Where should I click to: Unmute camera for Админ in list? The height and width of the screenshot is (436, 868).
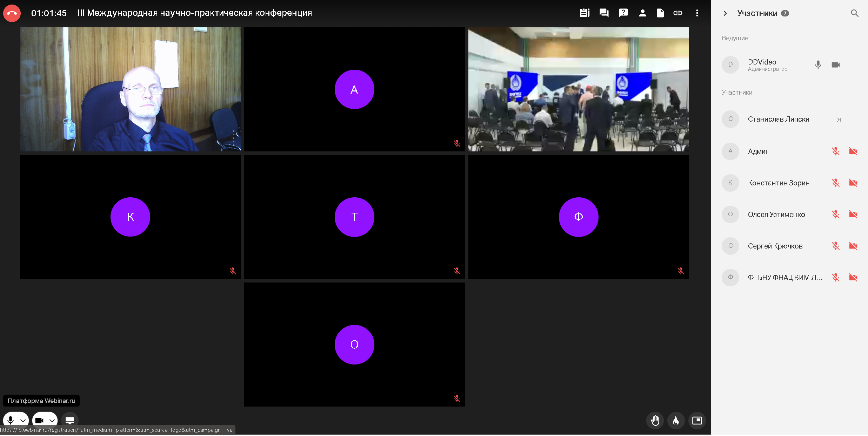853,151
